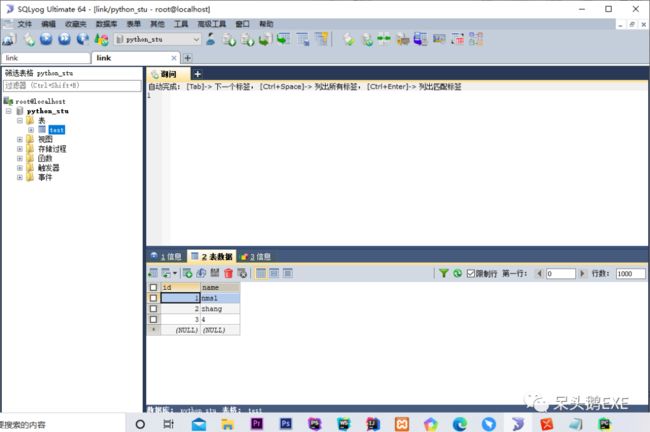Tick the checkbox for row with zhang

coord(153,308)
